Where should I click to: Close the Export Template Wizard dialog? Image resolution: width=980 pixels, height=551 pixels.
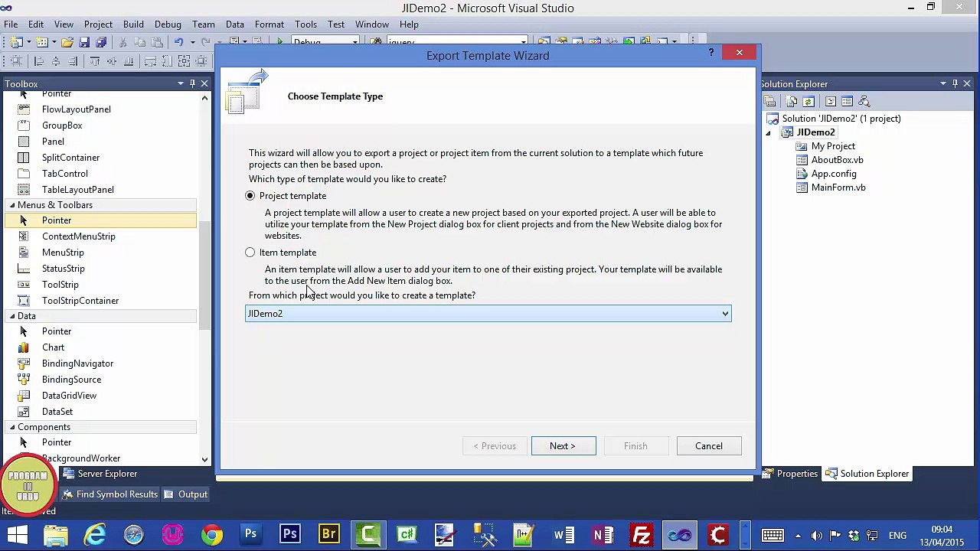(740, 53)
